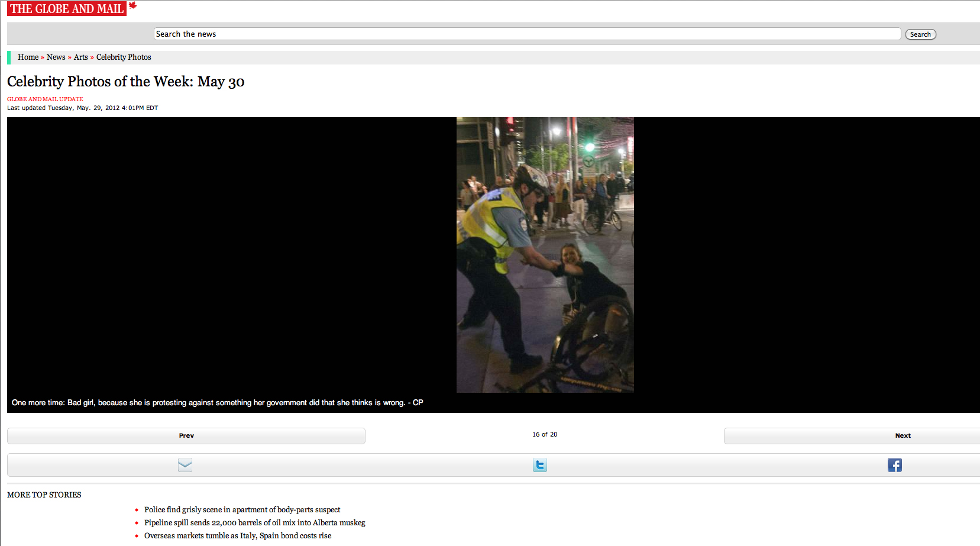Click the red maple leaf icon
The width and height of the screenshot is (980, 546).
[x=133, y=5]
